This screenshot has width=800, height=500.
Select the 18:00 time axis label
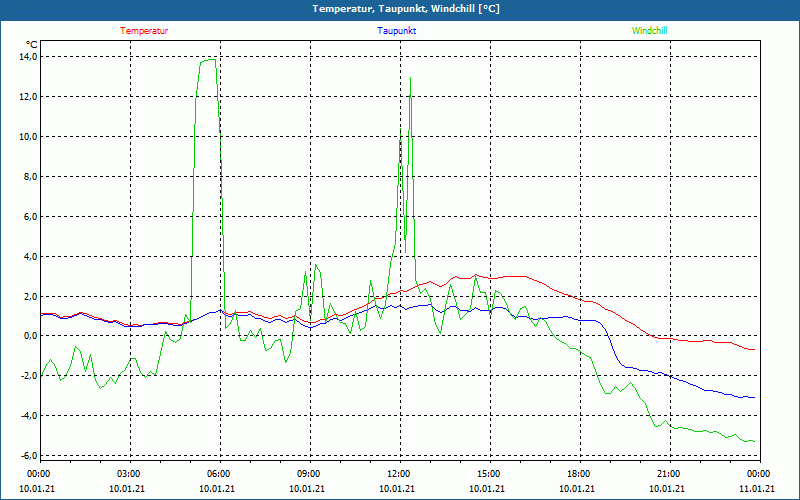[x=578, y=474]
